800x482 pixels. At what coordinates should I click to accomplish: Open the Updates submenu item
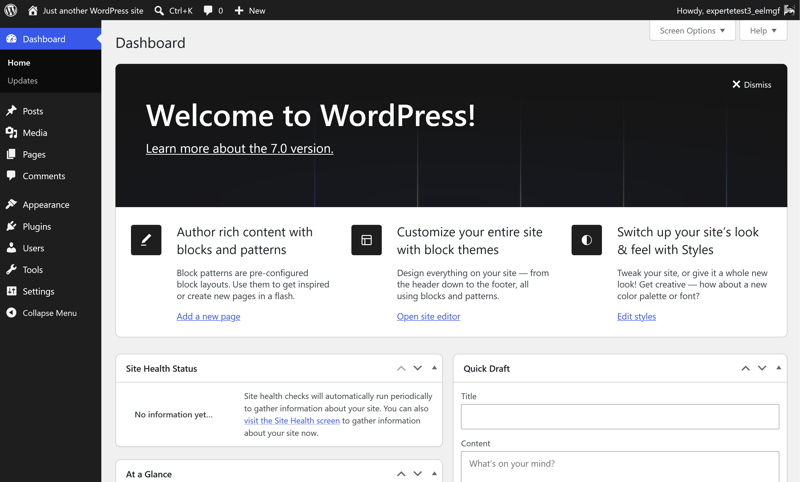coord(22,81)
